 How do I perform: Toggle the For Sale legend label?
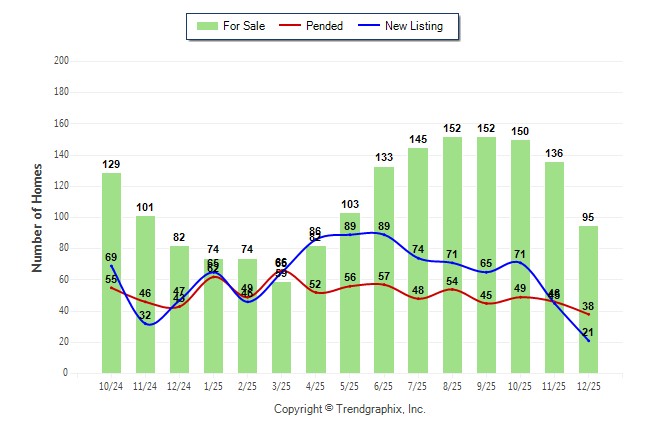tap(245, 26)
